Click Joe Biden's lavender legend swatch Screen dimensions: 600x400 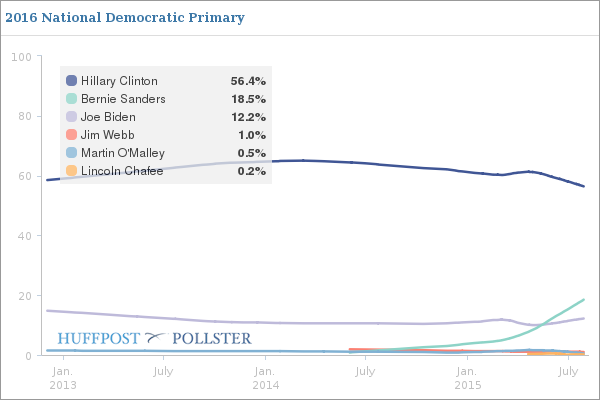click(72, 117)
